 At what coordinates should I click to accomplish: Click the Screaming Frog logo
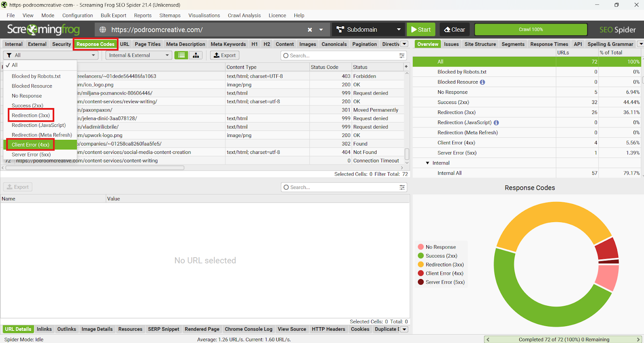[43, 29]
